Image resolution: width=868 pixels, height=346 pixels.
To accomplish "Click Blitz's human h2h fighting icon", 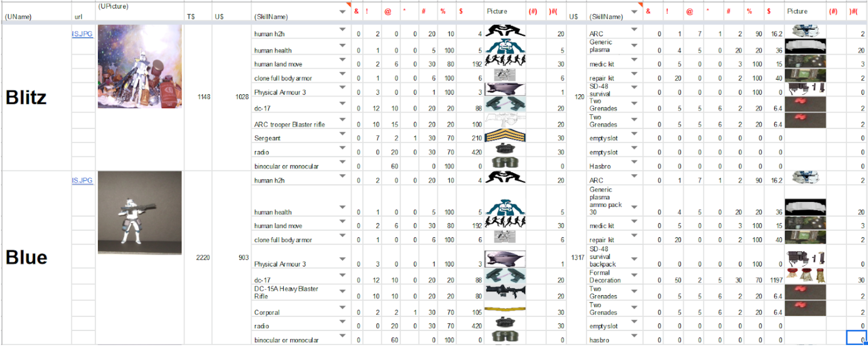I will pyautogui.click(x=505, y=31).
